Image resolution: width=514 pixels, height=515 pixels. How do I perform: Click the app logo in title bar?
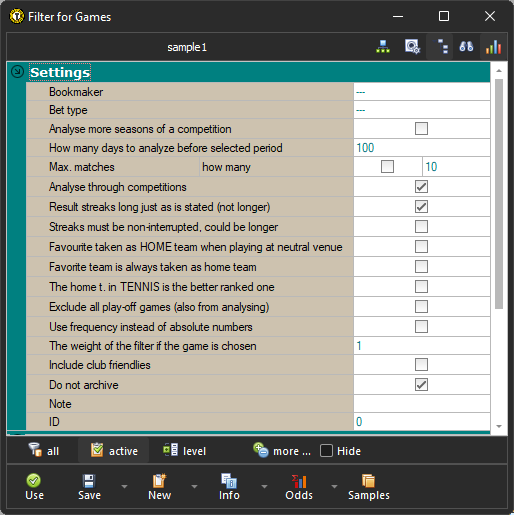[16, 16]
